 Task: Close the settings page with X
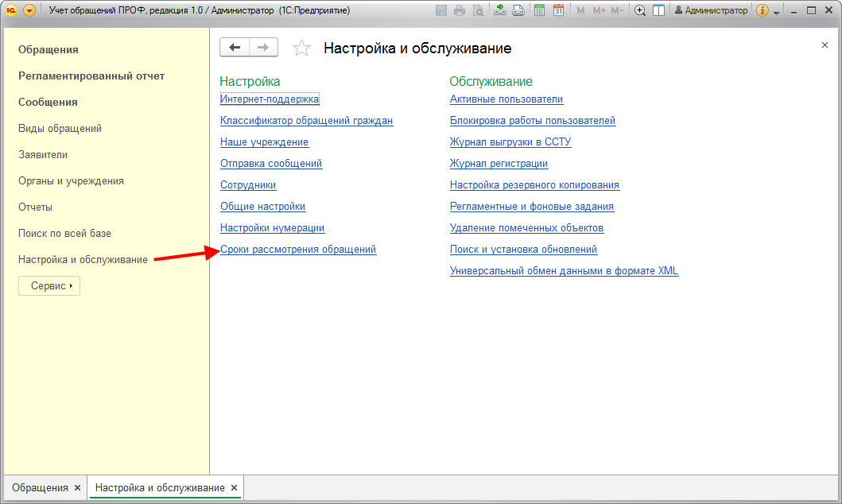(825, 45)
